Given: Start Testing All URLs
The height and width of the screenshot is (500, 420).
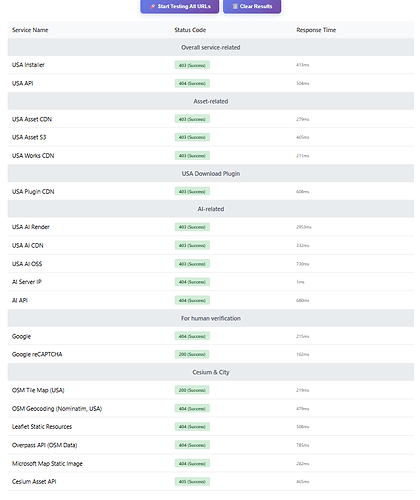Looking at the screenshot, I should point(180,6).
